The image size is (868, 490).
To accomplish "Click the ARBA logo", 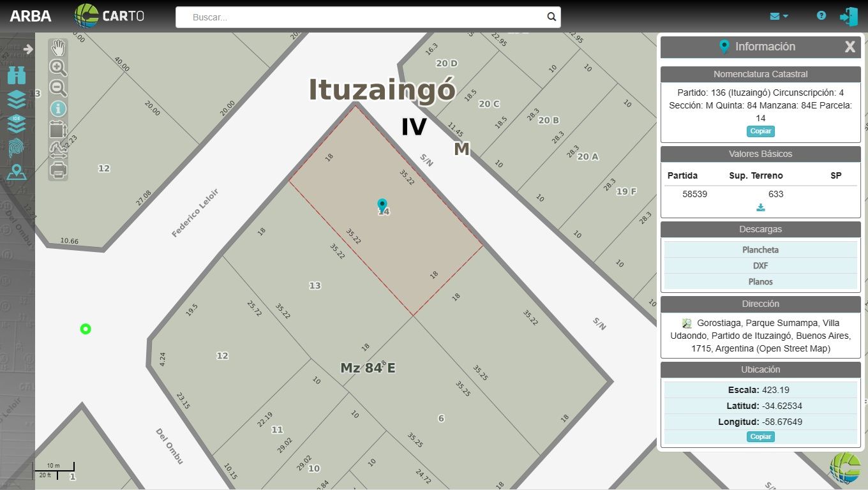I will pyautogui.click(x=31, y=17).
